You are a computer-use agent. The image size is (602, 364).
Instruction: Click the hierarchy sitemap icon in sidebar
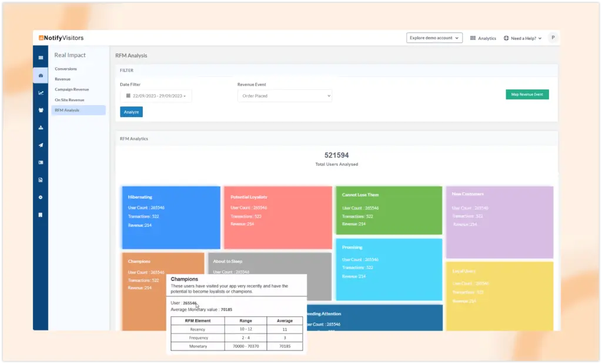tap(41, 127)
